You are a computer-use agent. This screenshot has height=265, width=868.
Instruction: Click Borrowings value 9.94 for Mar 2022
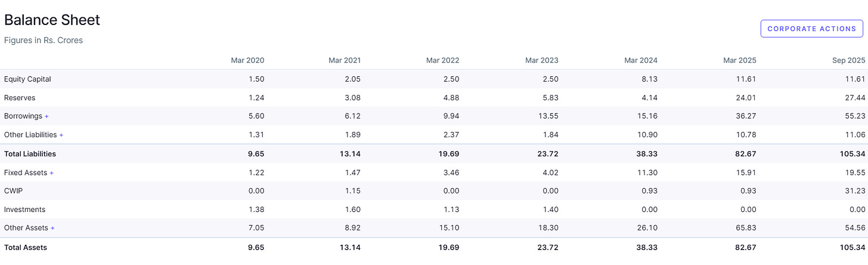pyautogui.click(x=451, y=116)
